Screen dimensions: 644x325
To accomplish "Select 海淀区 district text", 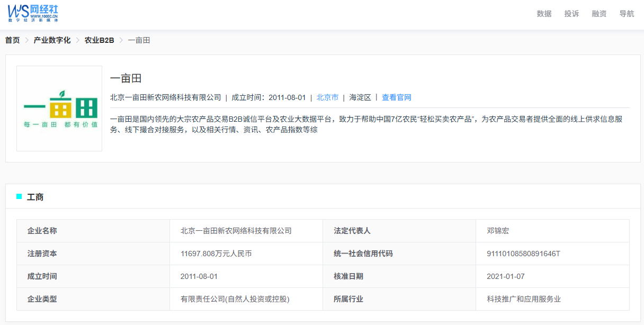I will (360, 97).
